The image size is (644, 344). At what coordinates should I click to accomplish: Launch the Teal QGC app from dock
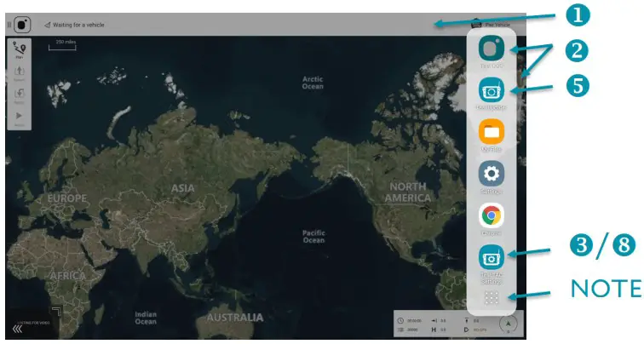point(492,49)
